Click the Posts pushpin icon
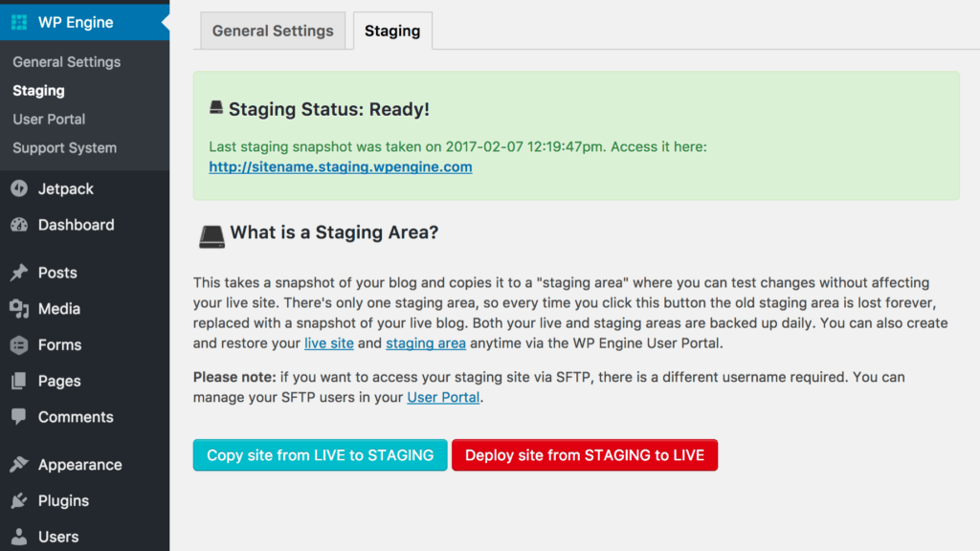The image size is (980, 551). 19,273
